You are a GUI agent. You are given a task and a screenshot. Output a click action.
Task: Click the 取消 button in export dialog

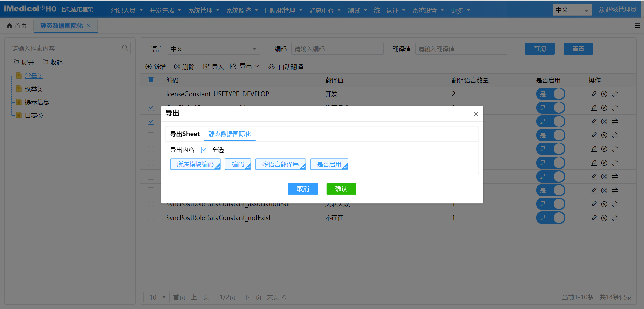coord(303,189)
